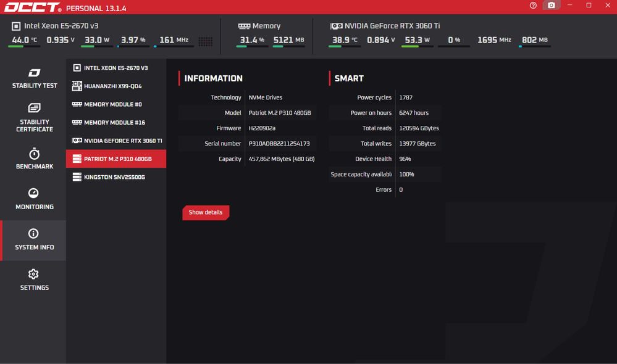Switch to the Stability Test section
The image size is (617, 364).
click(35, 86)
